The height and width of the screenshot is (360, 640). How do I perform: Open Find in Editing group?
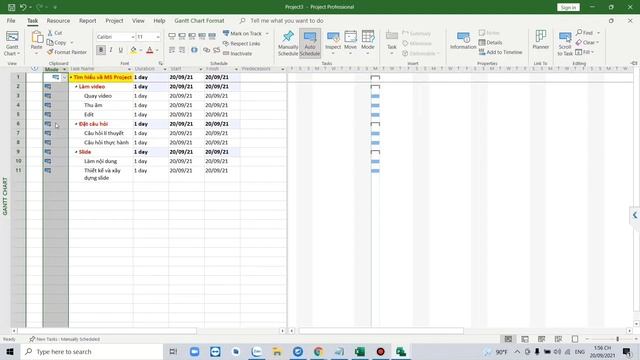(x=584, y=33)
